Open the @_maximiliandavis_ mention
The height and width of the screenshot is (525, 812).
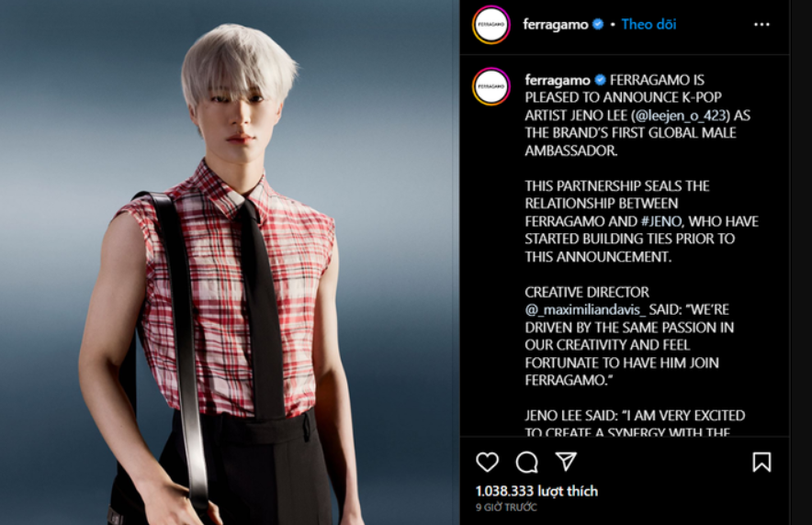coord(585,310)
